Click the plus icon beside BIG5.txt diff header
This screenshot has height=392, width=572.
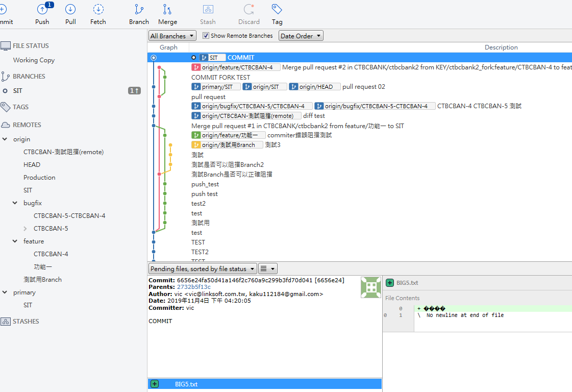tap(390, 282)
